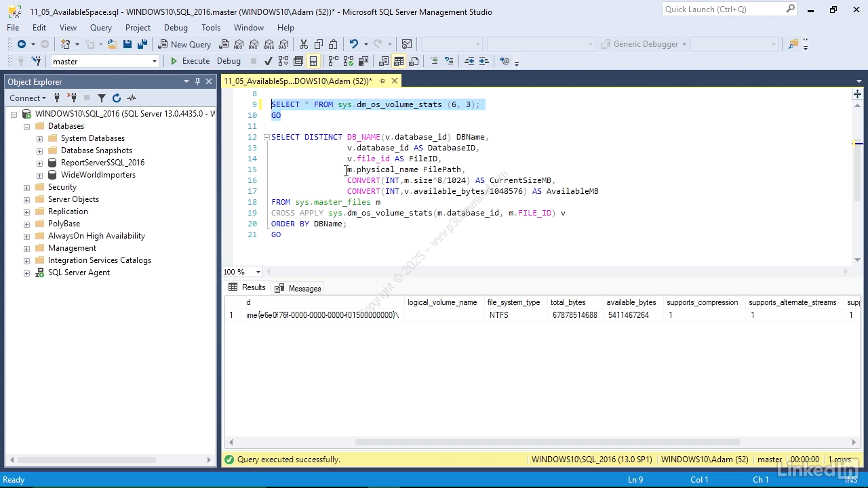Viewport: 868px width, 488px height.
Task: Expand the Management folder node
Action: 27,249
